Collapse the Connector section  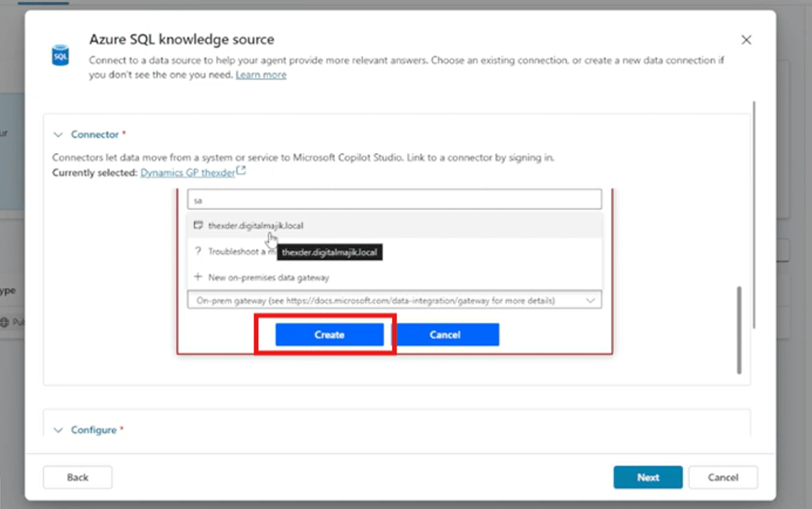click(59, 134)
